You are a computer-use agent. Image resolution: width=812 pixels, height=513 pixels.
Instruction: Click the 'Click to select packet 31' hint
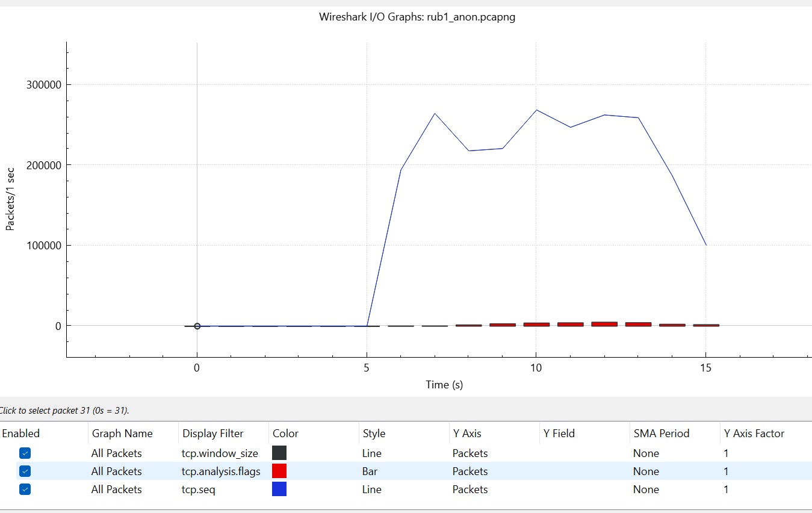tap(64, 411)
